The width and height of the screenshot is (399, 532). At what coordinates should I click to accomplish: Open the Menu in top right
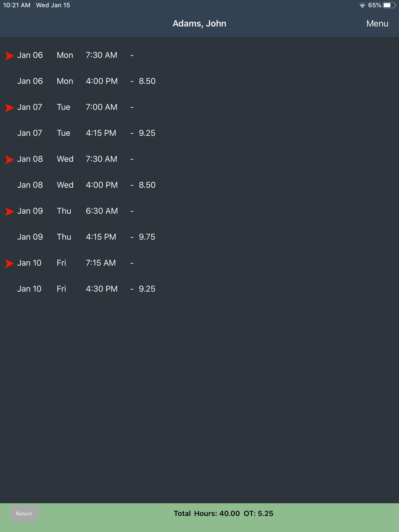pos(377,24)
